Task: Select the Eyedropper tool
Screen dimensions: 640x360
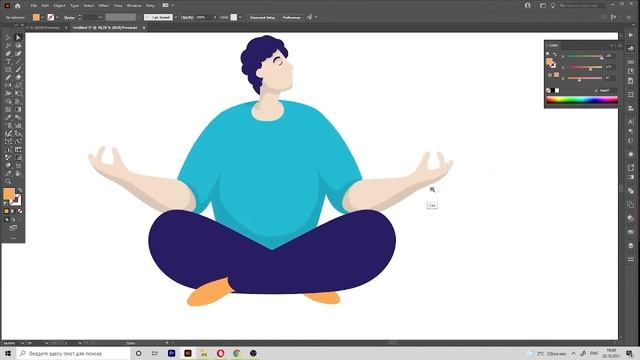Action: click(8, 118)
